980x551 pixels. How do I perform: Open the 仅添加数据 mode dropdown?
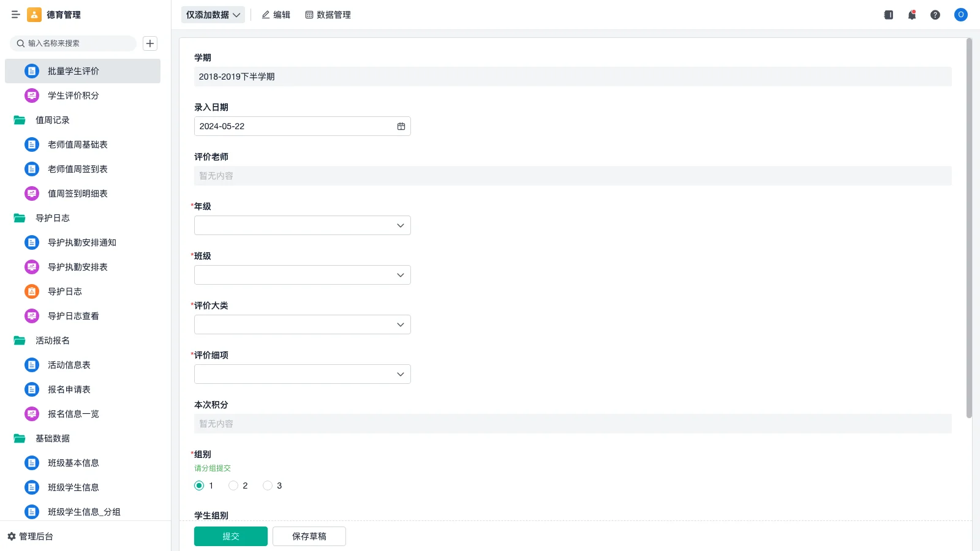click(x=213, y=15)
